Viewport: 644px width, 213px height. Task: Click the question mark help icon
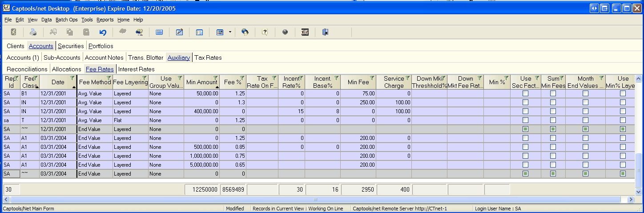click(x=265, y=32)
